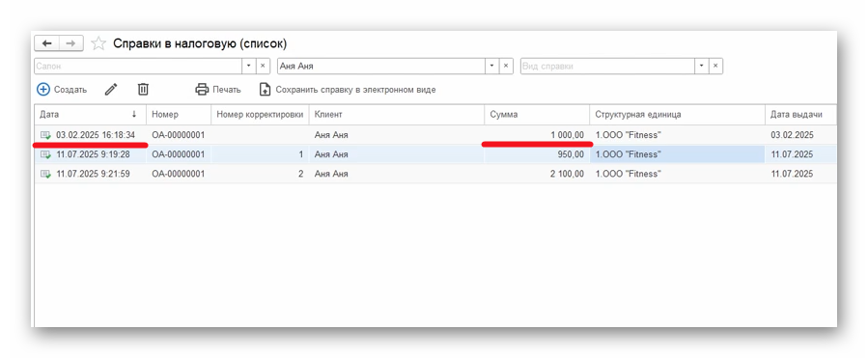The height and width of the screenshot is (358, 868).
Task: Click the Клиент column header
Action: (397, 115)
